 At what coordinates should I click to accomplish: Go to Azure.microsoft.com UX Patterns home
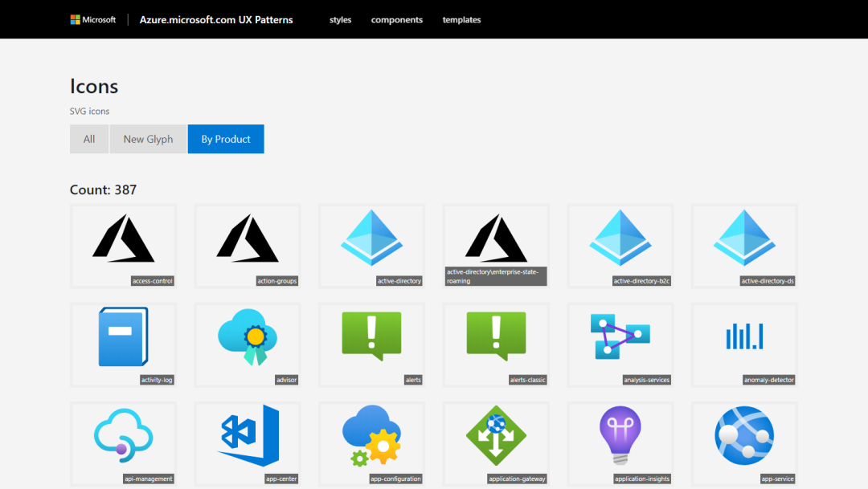pos(216,20)
